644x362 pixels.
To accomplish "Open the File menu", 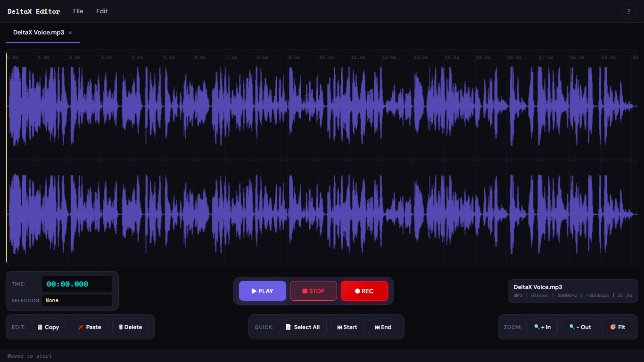I will pos(78,11).
